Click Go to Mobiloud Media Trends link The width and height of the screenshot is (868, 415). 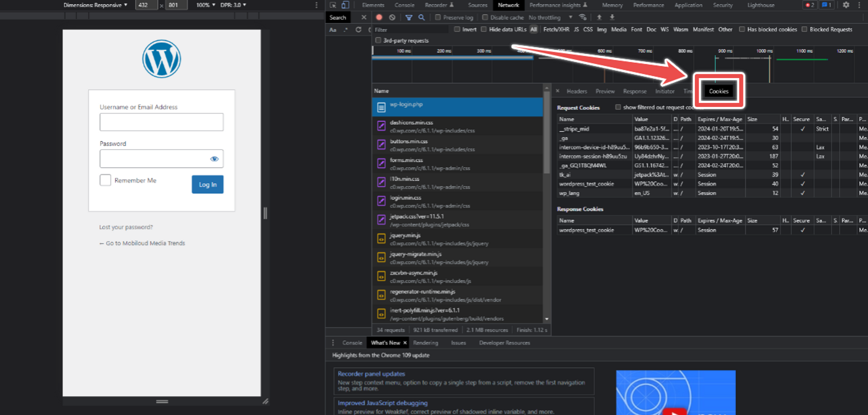142,243
